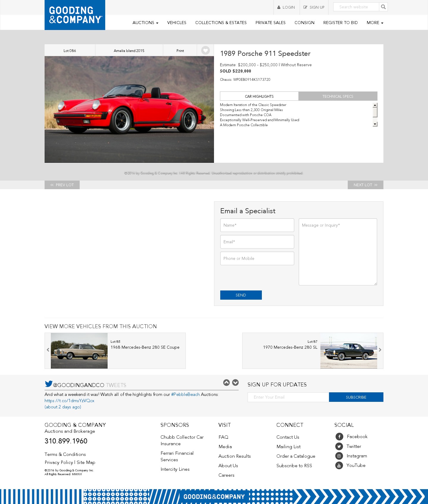This screenshot has height=504, width=428.
Task: Go to next lot
Action: 366,185
